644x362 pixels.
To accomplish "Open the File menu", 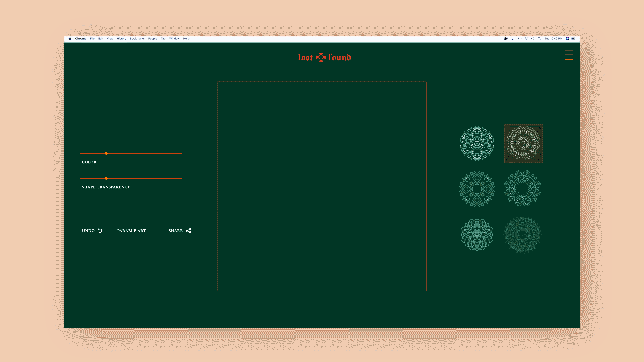I will click(x=92, y=39).
